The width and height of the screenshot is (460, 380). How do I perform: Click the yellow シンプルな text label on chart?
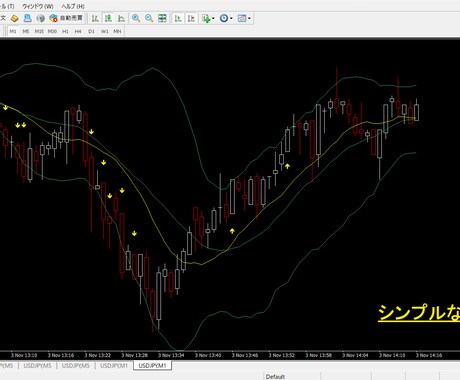point(419,313)
